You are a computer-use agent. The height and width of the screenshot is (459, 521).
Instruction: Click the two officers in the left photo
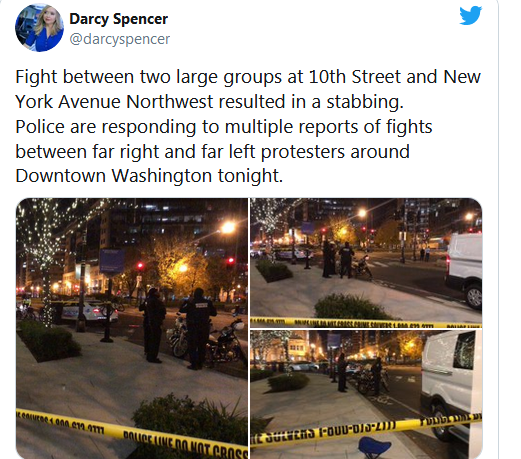click(x=177, y=328)
